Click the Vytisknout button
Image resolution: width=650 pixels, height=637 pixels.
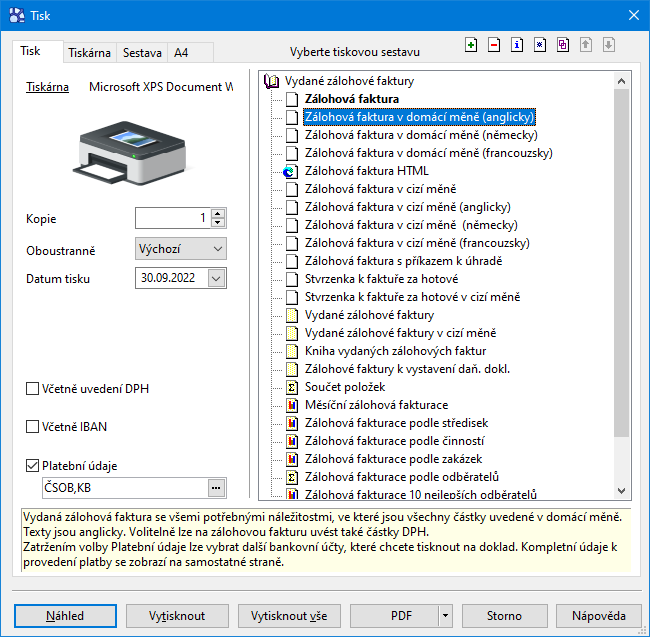pos(177,616)
